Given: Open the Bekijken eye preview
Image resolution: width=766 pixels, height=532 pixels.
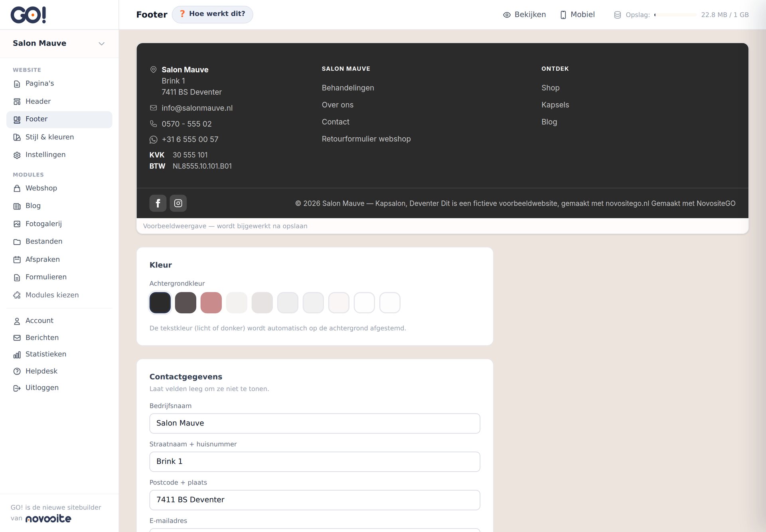Looking at the screenshot, I should (524, 15).
